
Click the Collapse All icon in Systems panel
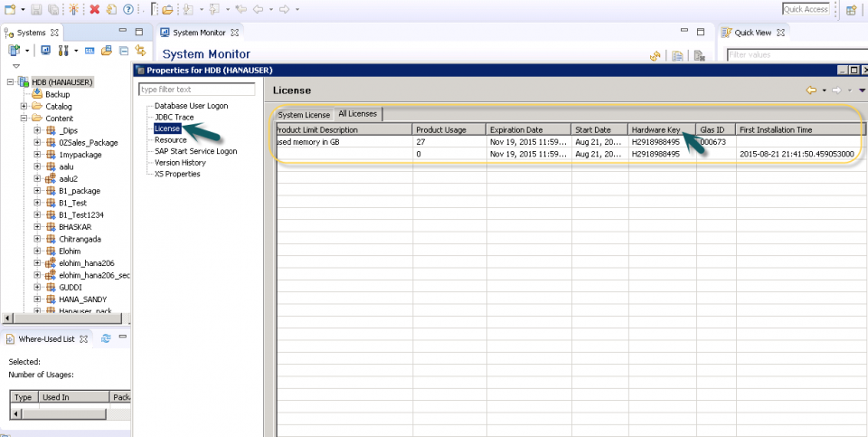point(122,51)
